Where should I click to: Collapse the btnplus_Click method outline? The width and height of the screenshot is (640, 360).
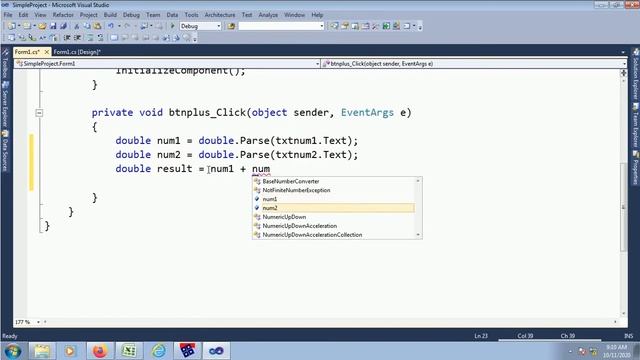[x=39, y=113]
